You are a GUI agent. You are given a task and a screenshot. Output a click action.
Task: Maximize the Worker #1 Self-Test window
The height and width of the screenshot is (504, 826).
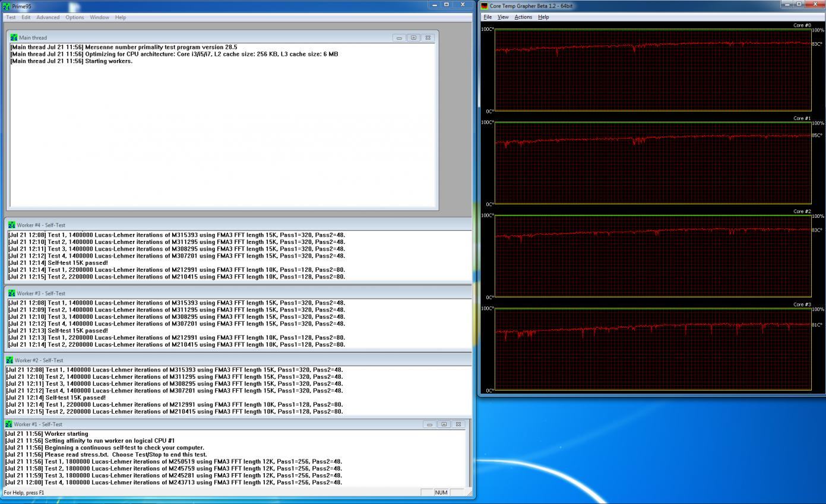click(x=444, y=424)
